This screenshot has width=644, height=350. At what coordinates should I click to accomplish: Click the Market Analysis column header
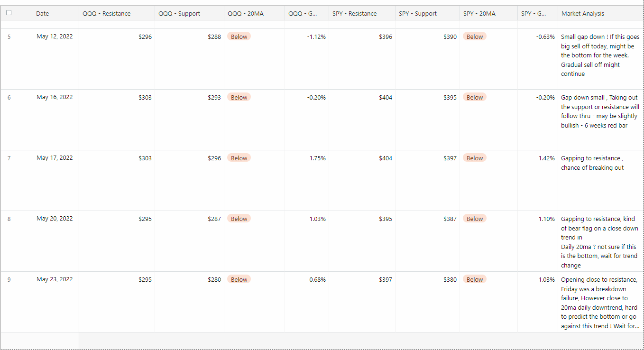[x=583, y=14]
